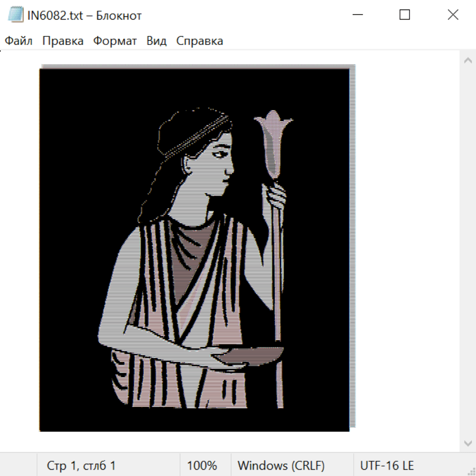Image resolution: width=476 pixels, height=476 pixels.
Task: Expand the Вид menu
Action: click(157, 41)
